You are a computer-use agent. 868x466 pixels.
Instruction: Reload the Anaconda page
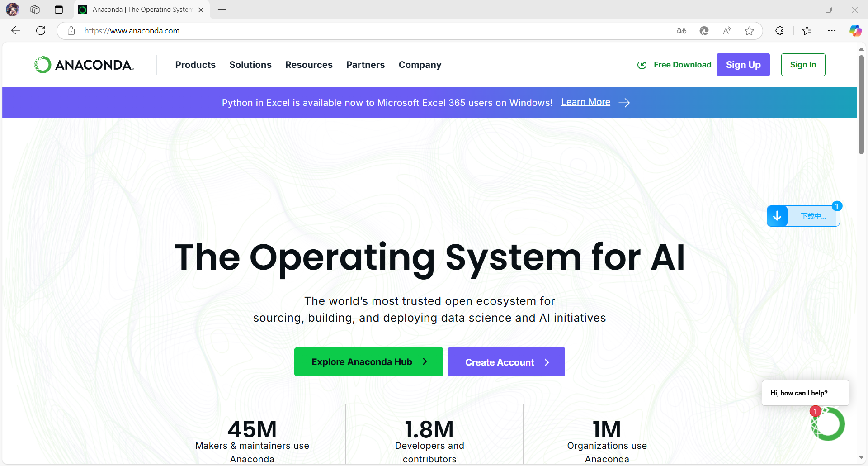41,30
